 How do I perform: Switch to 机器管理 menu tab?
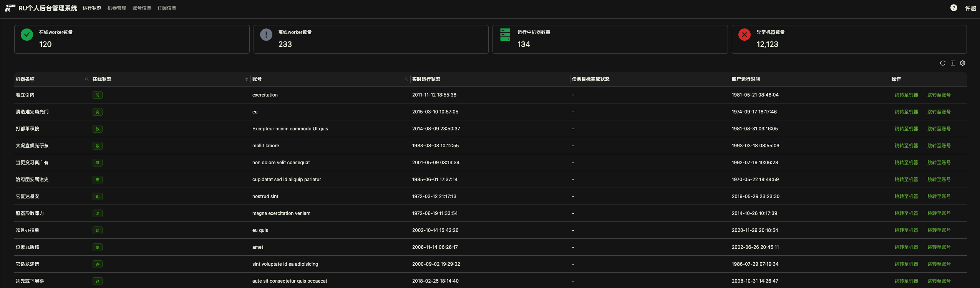point(117,8)
